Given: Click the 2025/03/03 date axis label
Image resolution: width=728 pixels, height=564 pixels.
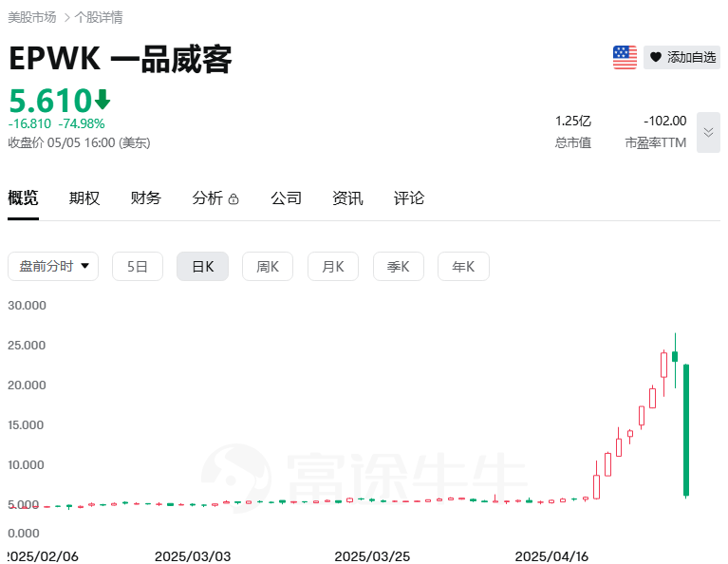Looking at the screenshot, I should pos(193,556).
